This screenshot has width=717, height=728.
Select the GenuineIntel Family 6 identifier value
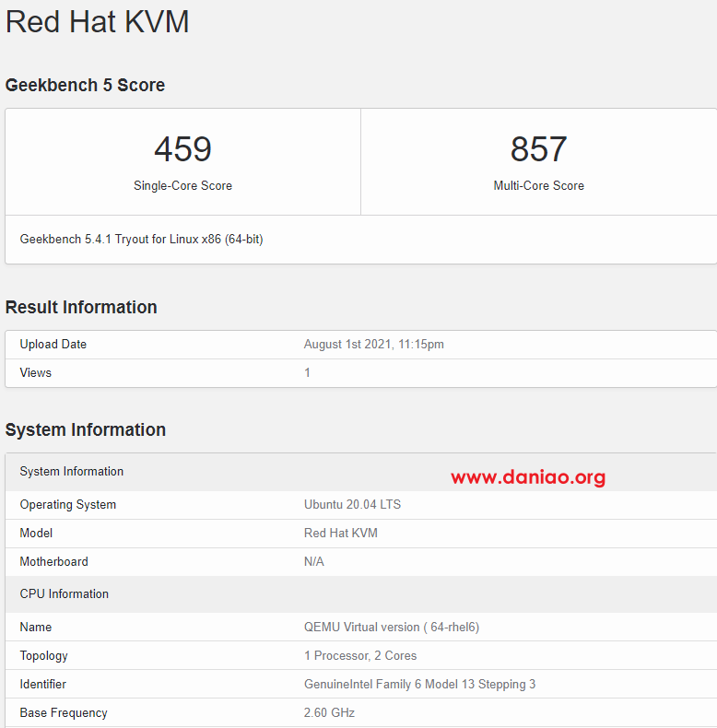point(420,685)
